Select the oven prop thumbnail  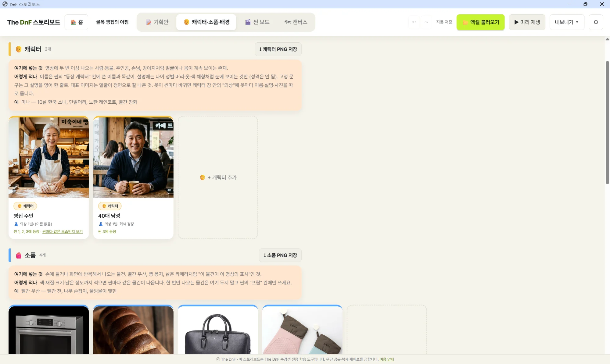tap(49, 330)
